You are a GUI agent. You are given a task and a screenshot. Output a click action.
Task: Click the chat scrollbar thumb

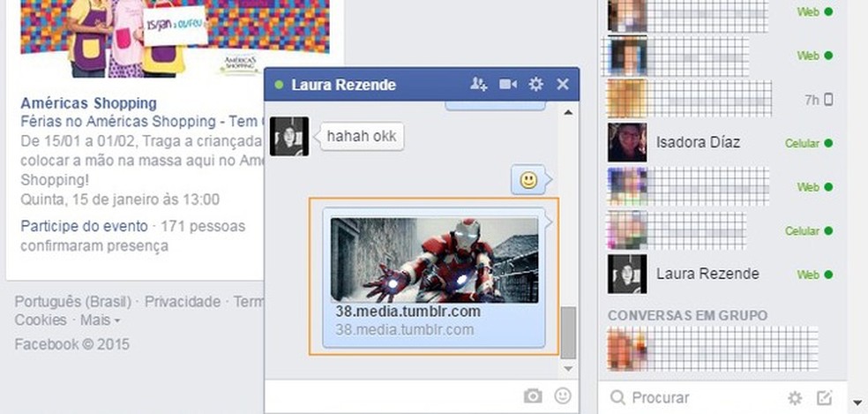[568, 334]
